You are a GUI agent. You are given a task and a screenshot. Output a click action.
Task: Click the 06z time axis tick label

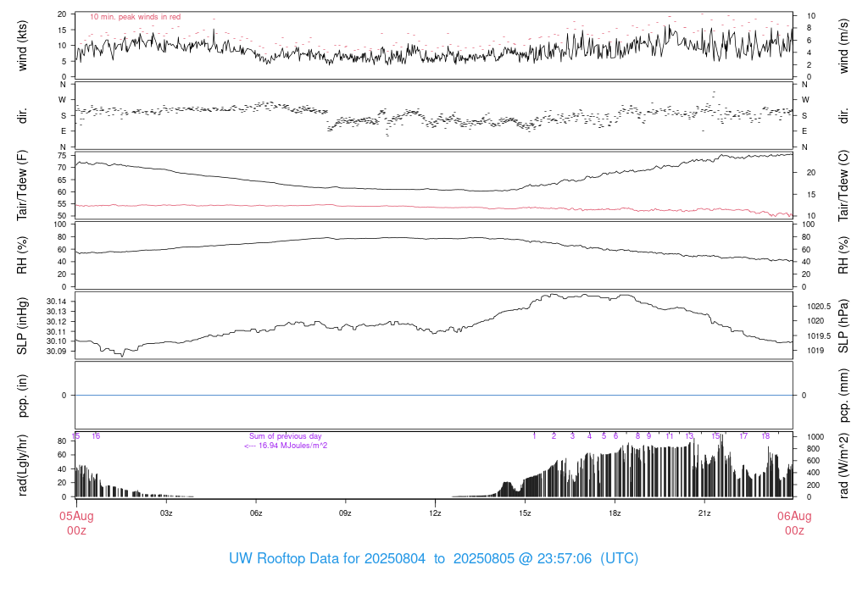click(x=256, y=513)
